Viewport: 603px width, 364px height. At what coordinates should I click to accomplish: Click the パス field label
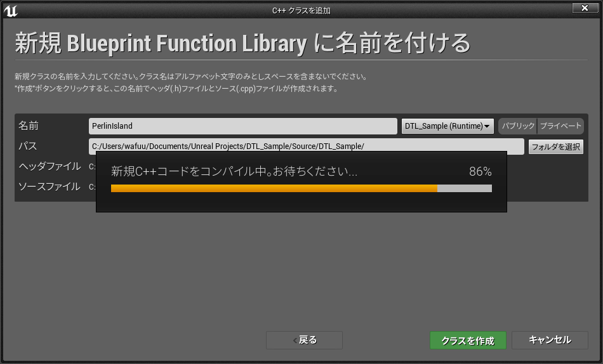pos(28,146)
